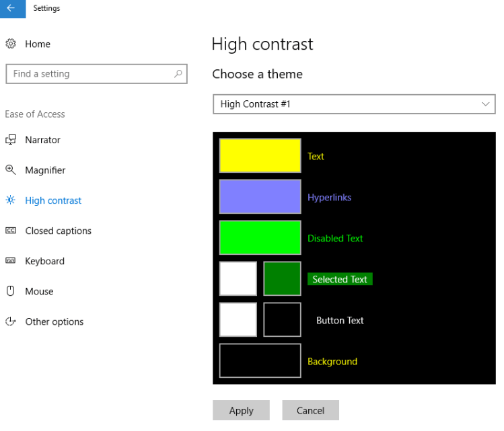This screenshot has height=431, width=504.
Task: Go to Keyboard settings
Action: click(x=44, y=261)
